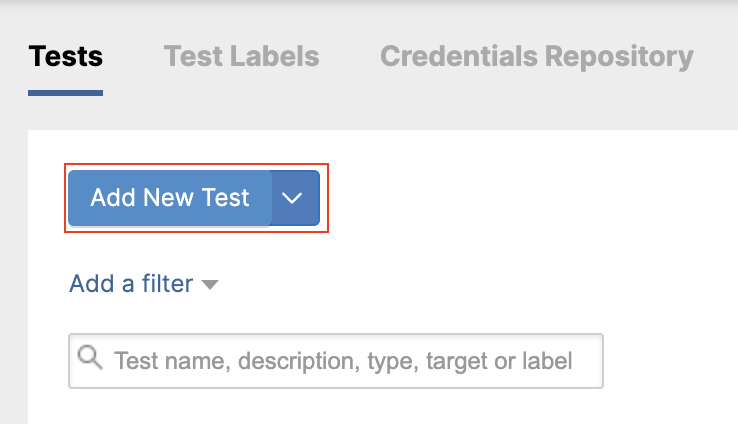Open filter choices with the small gray caret

point(210,285)
